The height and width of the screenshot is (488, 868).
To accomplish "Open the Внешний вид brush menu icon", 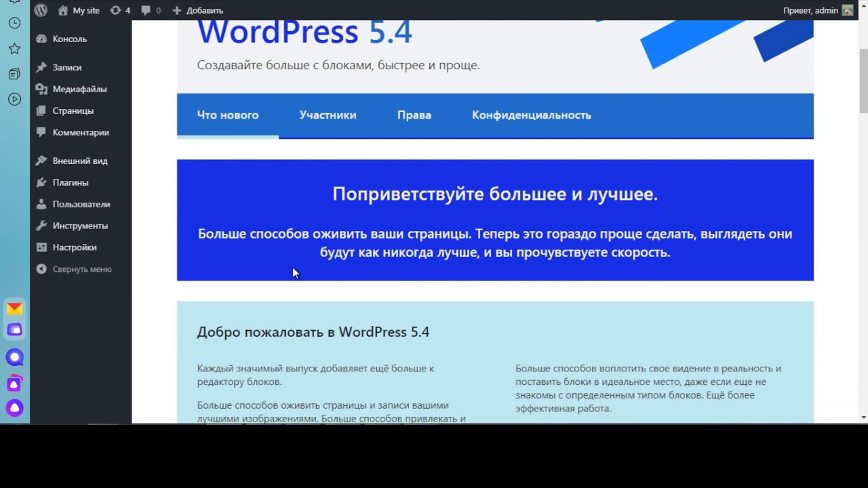I will [41, 161].
